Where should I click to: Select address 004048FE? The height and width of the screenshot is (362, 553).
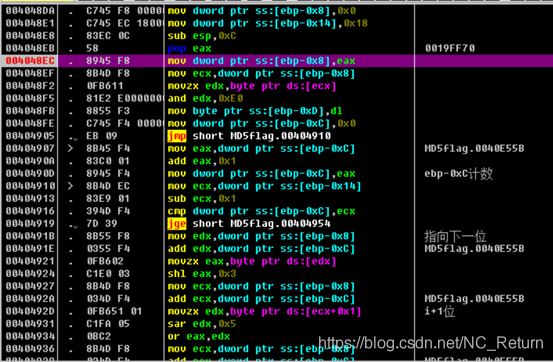(30, 123)
